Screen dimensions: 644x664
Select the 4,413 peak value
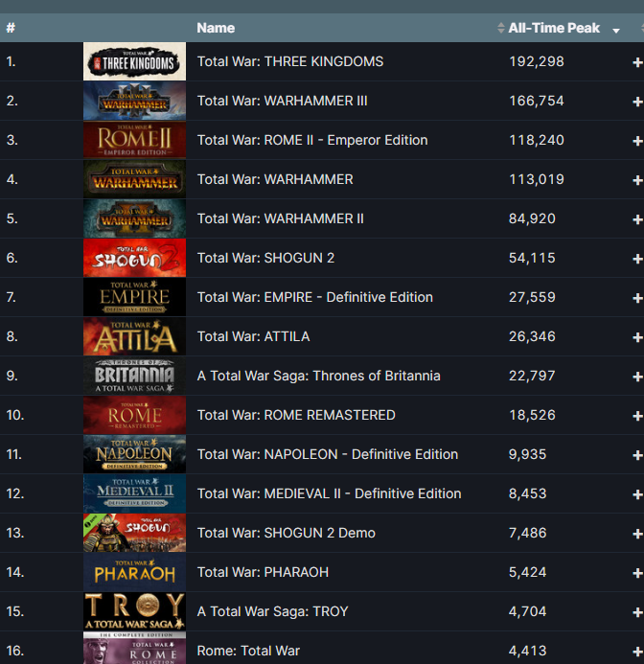pyautogui.click(x=527, y=651)
